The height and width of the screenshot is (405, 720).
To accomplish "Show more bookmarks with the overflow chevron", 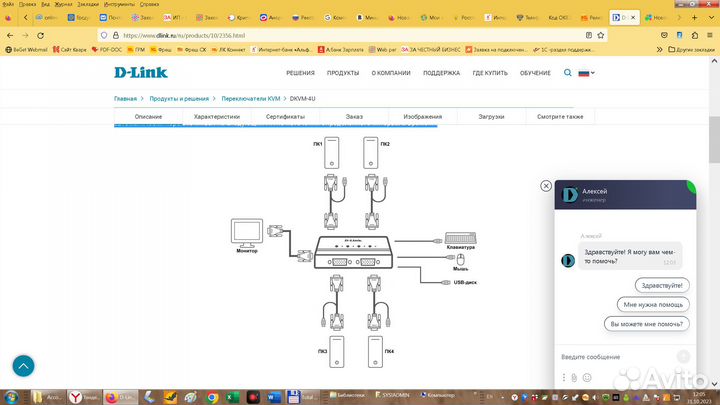I will coord(659,49).
